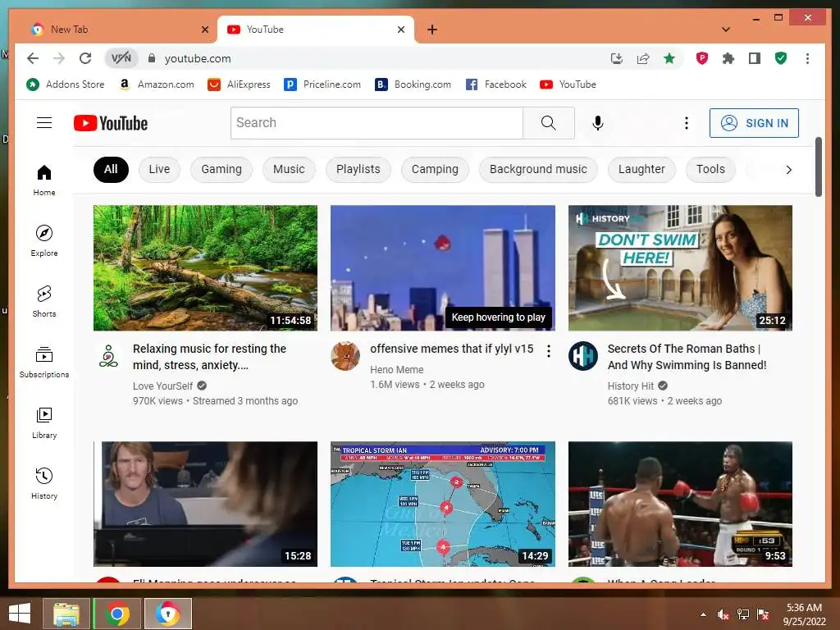Select the Live filter chip
This screenshot has width=840, height=630.
tap(159, 169)
